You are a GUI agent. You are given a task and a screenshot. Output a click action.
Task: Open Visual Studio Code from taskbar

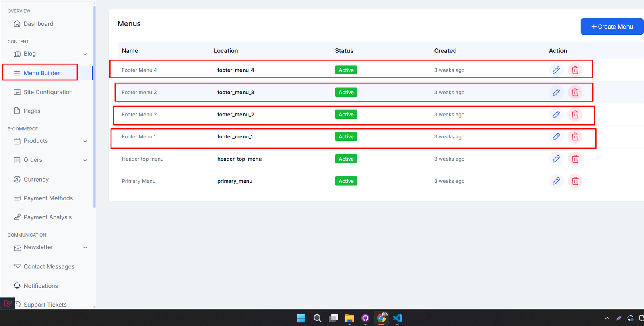coord(398,318)
